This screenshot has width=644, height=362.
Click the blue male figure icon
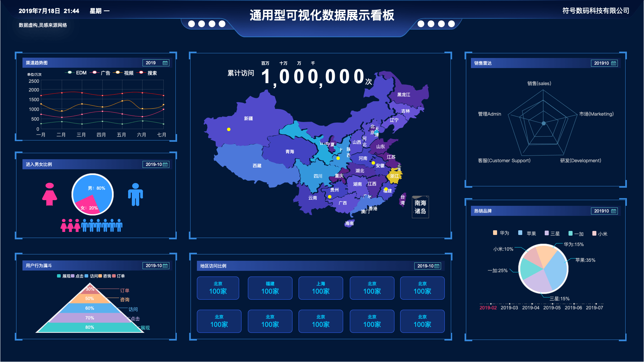coord(136,194)
